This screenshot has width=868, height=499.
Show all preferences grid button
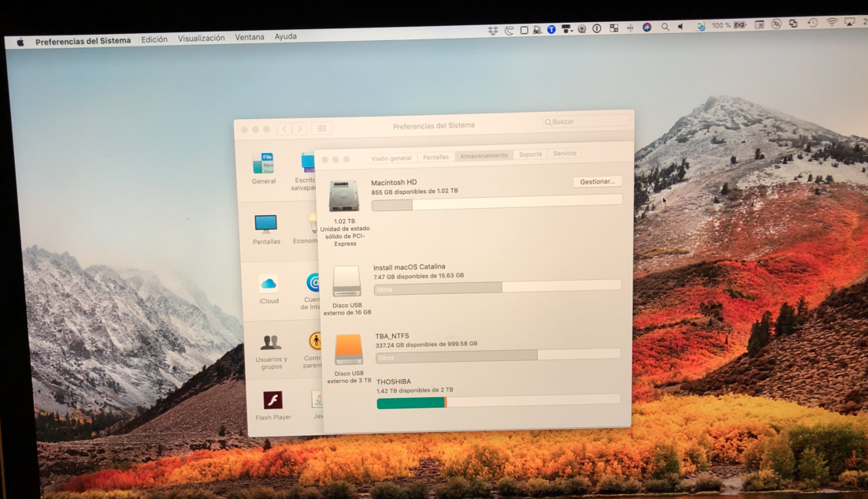pyautogui.click(x=321, y=128)
